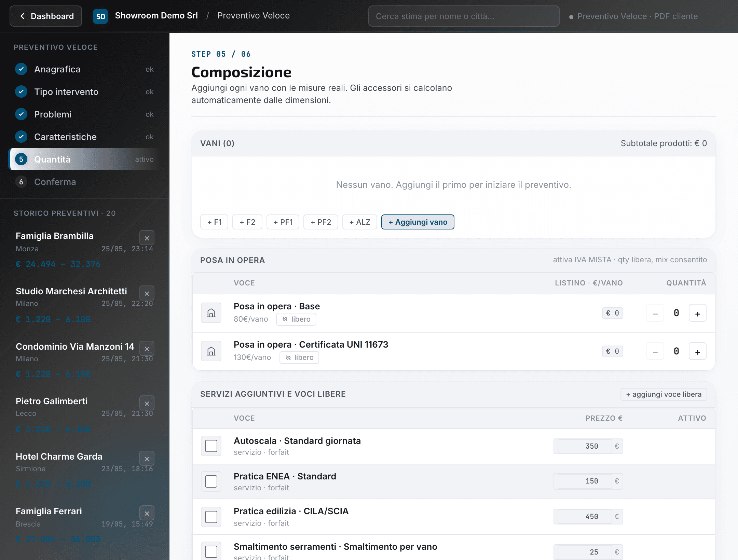The height and width of the screenshot is (560, 738).
Task: Click the checkmark icon beside Tipo intervento
Action: pyautogui.click(x=21, y=92)
